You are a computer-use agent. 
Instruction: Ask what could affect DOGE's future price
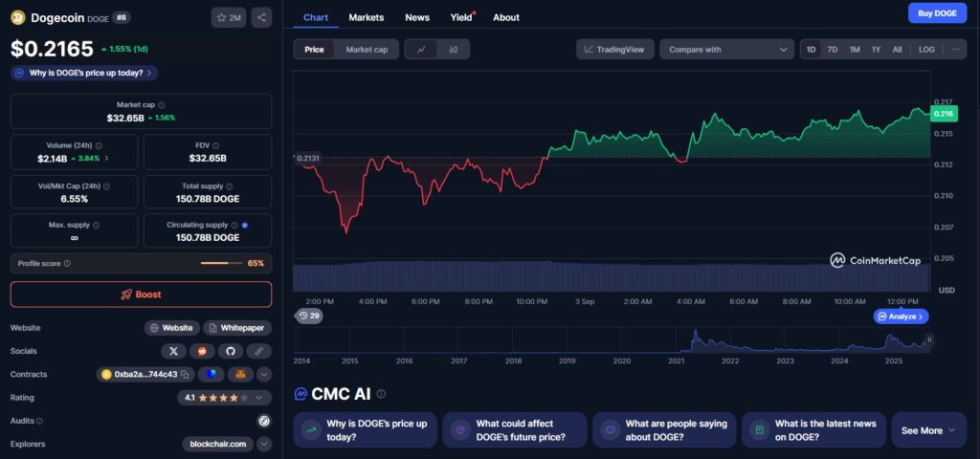514,430
